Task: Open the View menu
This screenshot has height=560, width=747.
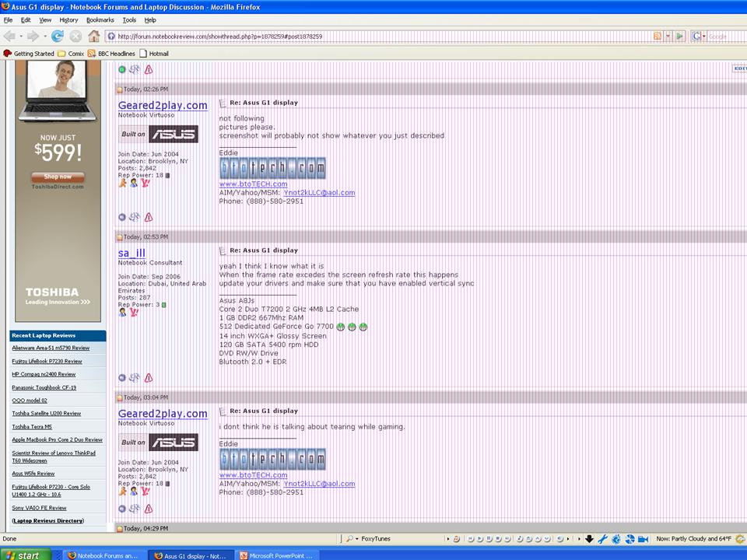Action: coord(45,20)
